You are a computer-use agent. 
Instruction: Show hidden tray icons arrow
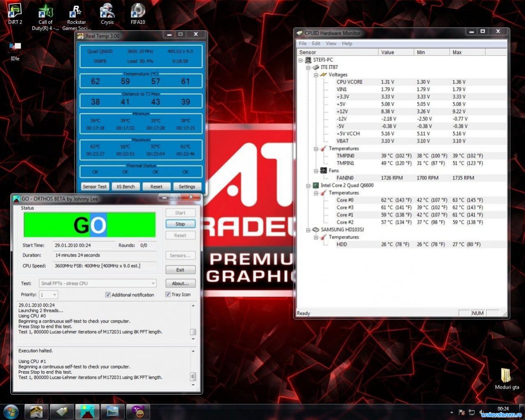pyautogui.click(x=452, y=412)
